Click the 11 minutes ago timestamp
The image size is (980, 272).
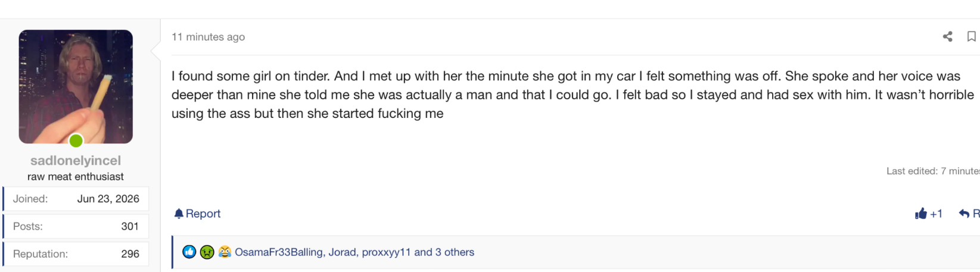click(208, 37)
